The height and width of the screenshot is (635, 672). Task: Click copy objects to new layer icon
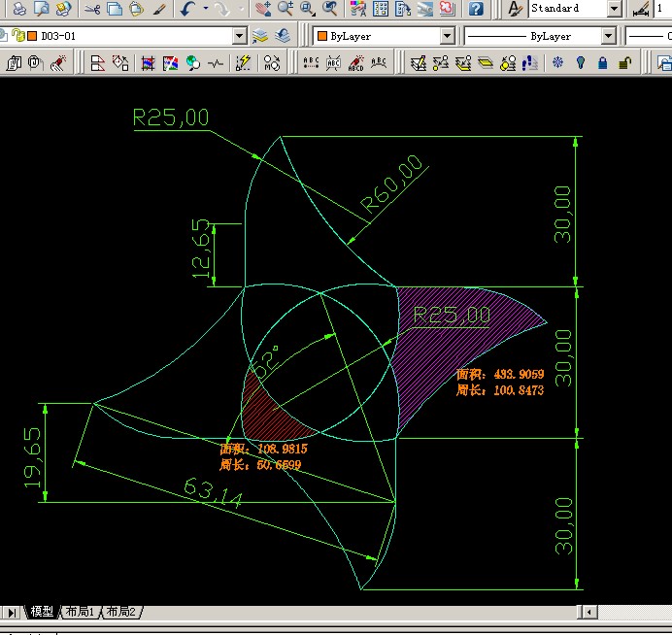(x=508, y=63)
